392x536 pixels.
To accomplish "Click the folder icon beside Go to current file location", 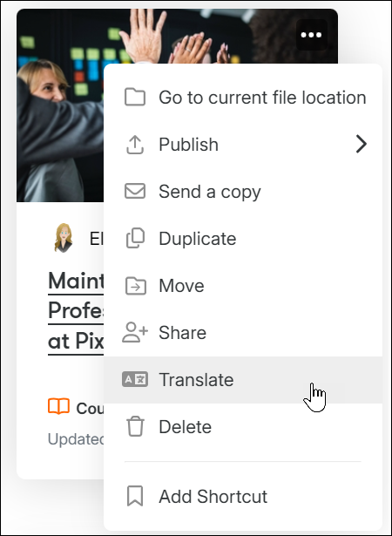I will [135, 97].
